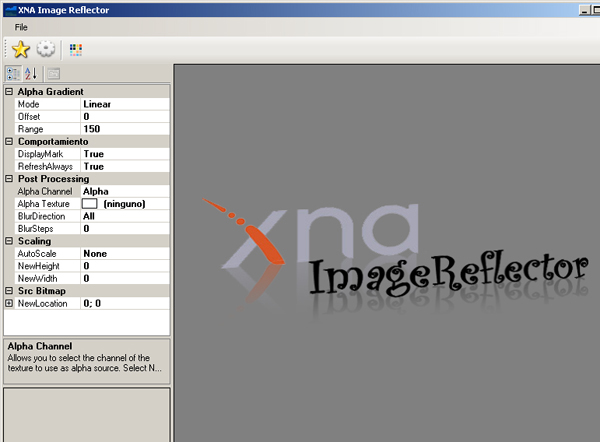Image resolution: width=600 pixels, height=442 pixels.
Task: Collapse the Scaling category
Action: (x=9, y=241)
